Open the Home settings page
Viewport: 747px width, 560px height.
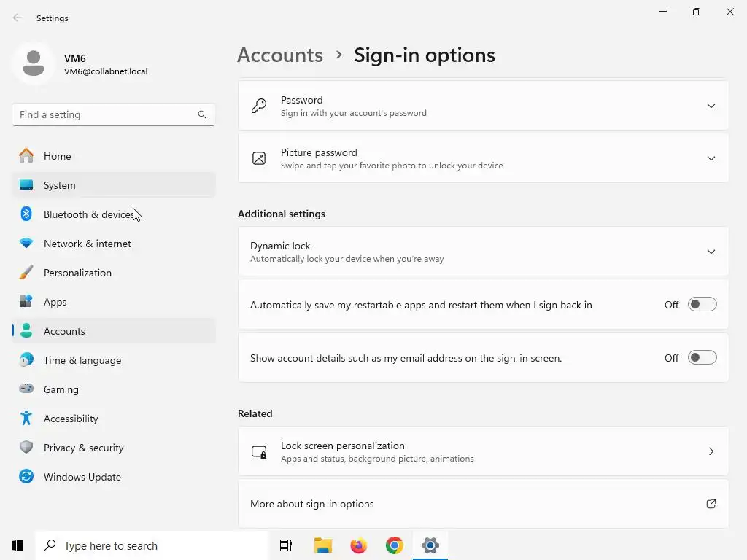tap(114, 156)
